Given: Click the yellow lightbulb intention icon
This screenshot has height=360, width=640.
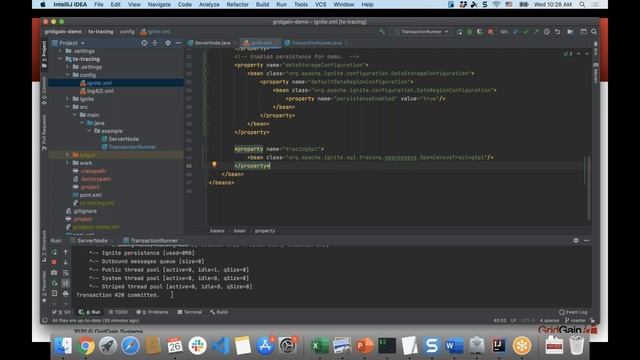Looking at the screenshot, I should click(214, 164).
